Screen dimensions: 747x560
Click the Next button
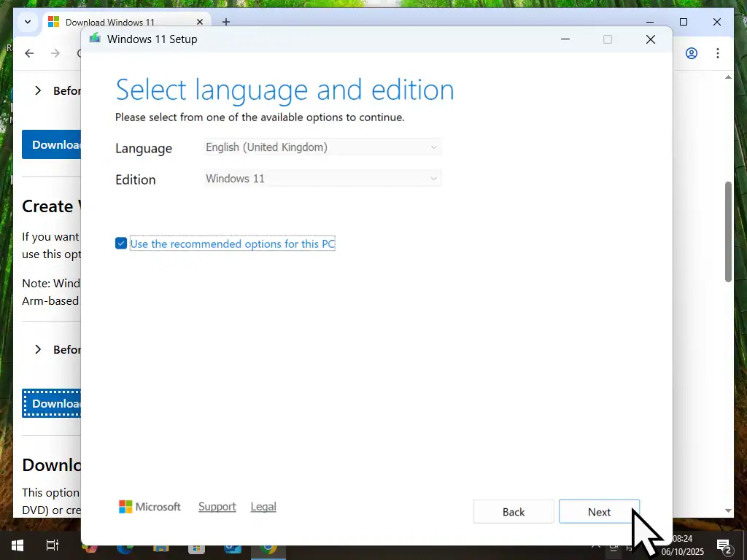[x=599, y=512]
